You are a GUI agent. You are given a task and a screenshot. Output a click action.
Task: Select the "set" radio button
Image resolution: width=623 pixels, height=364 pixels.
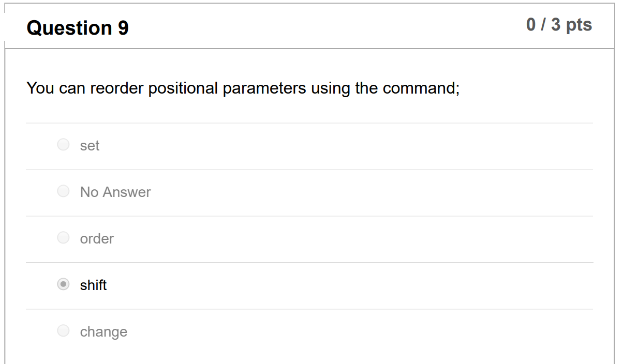63,144
